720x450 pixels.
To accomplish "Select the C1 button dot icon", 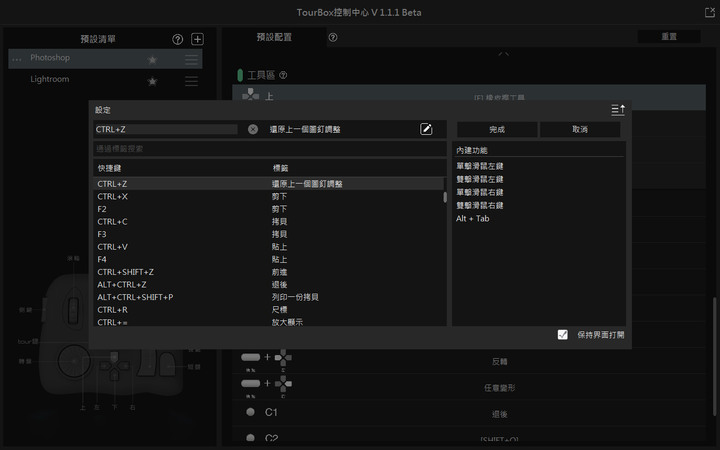I will tap(250, 412).
